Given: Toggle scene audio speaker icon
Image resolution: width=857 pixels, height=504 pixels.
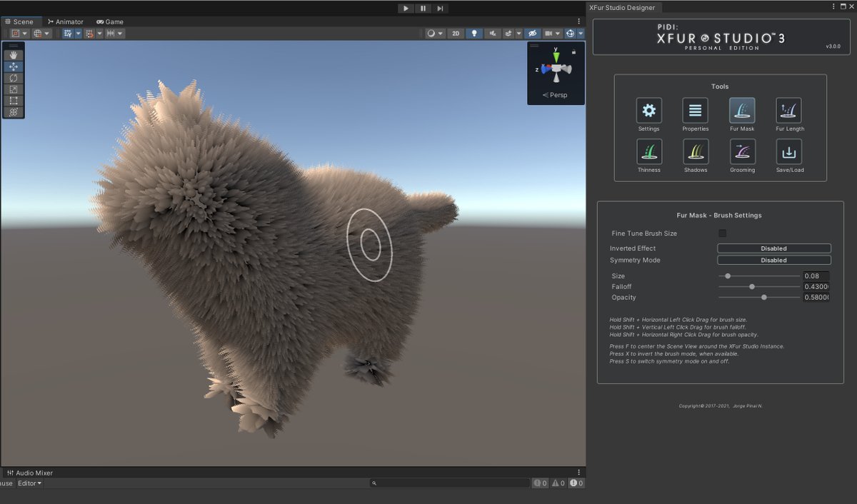Looking at the screenshot, I should [x=493, y=34].
